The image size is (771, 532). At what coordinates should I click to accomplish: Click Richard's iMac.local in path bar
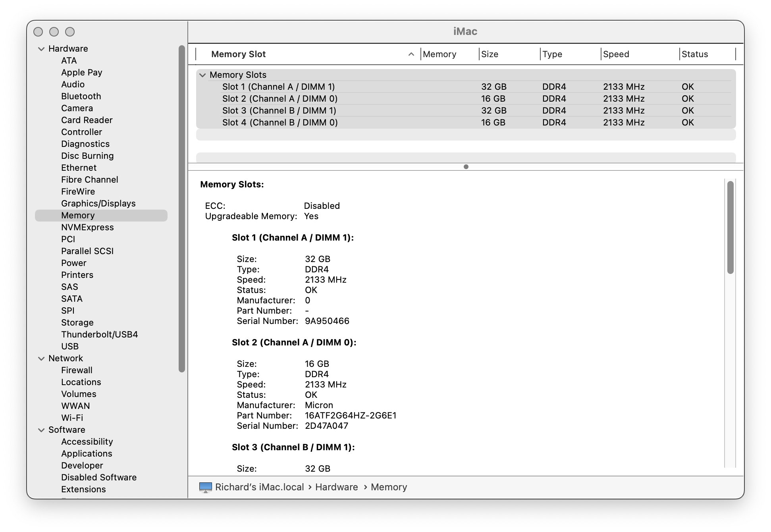click(x=259, y=487)
